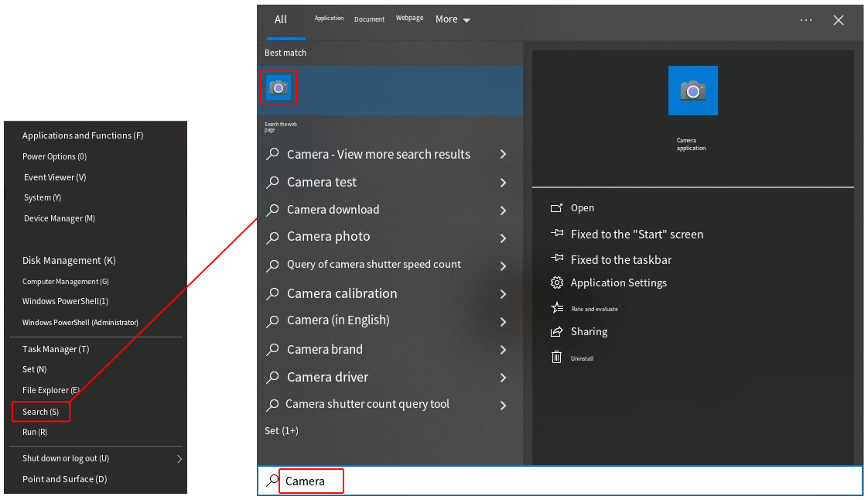This screenshot has height=500, width=868.
Task: Expand Camera shutter count query tool chevron
Action: [503, 406]
